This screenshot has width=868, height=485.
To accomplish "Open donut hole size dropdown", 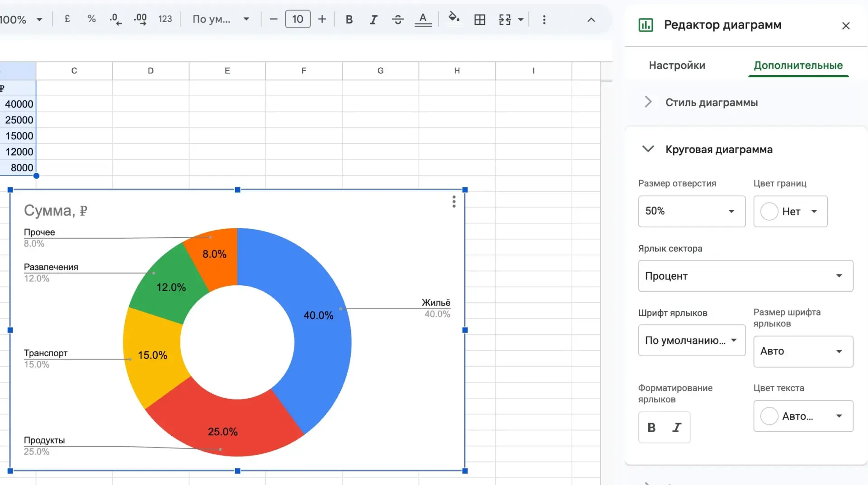I will [x=692, y=211].
